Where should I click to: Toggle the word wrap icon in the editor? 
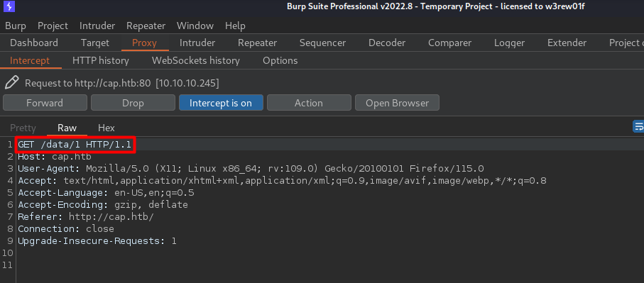pos(638,126)
